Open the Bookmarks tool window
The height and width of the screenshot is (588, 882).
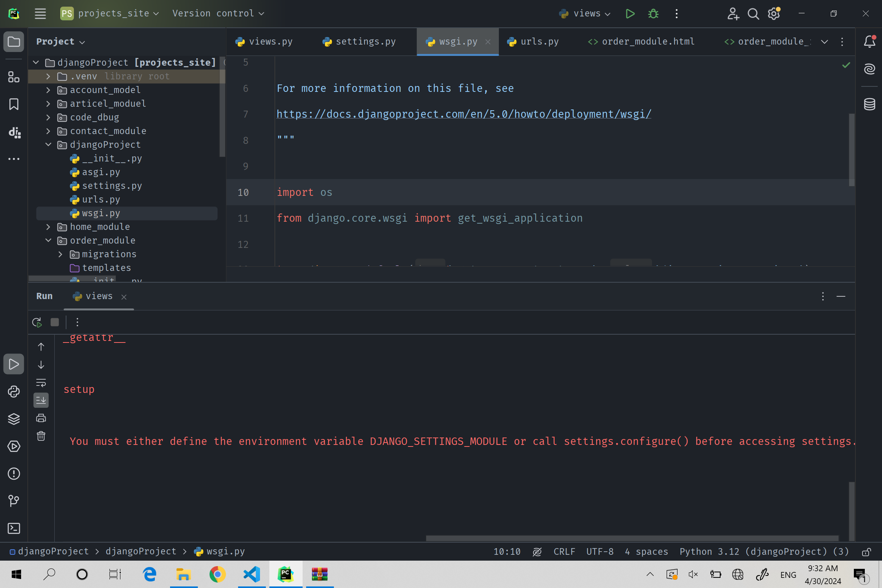14,104
